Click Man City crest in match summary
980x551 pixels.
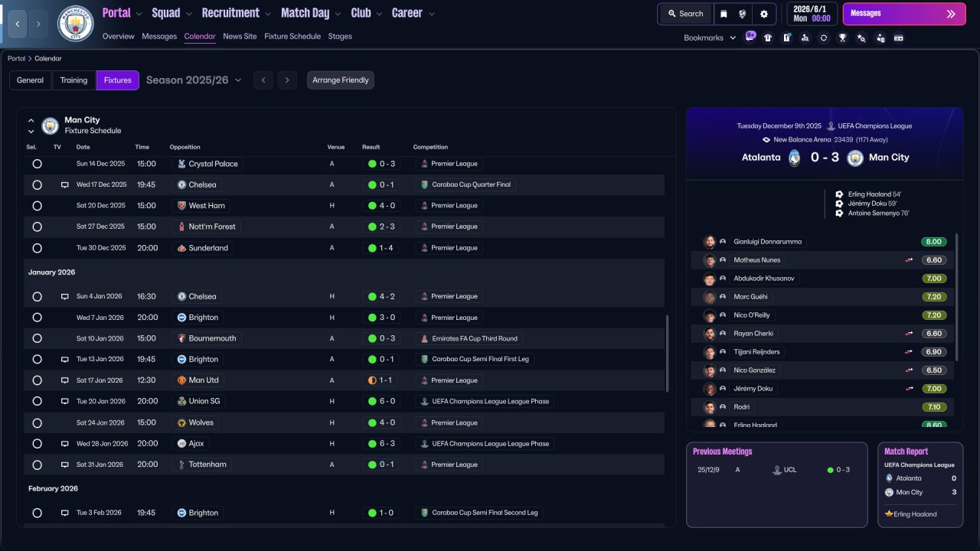pyautogui.click(x=855, y=158)
